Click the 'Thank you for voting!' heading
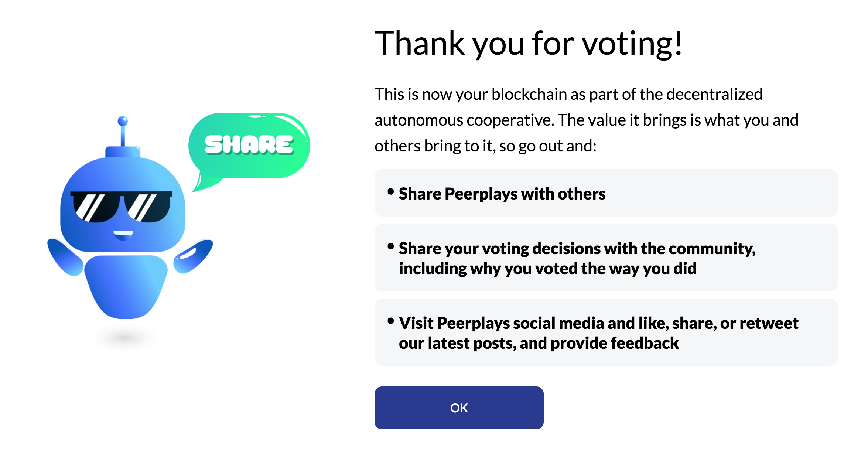This screenshot has width=868, height=467. (528, 44)
